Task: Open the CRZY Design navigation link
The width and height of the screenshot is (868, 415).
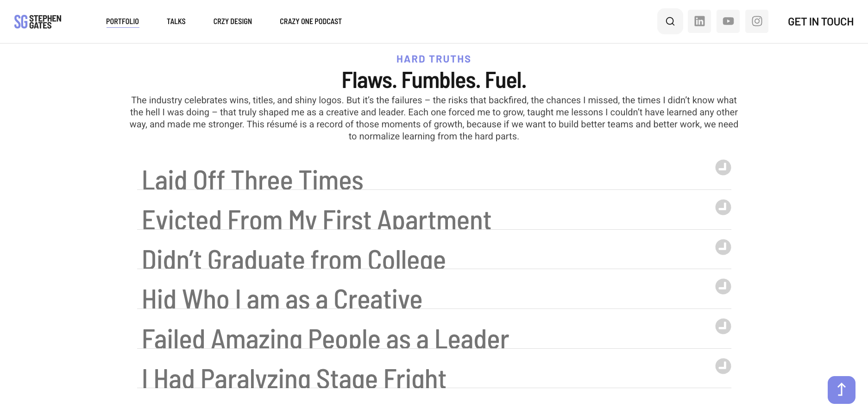Action: (x=233, y=21)
